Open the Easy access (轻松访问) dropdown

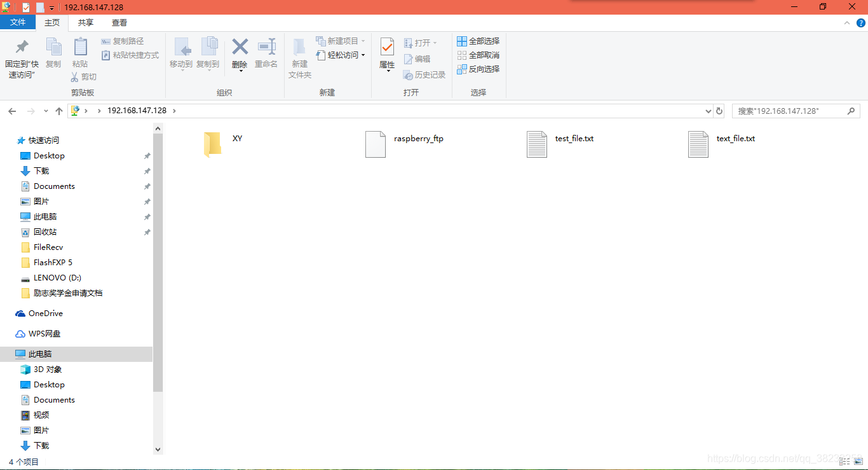pyautogui.click(x=341, y=55)
